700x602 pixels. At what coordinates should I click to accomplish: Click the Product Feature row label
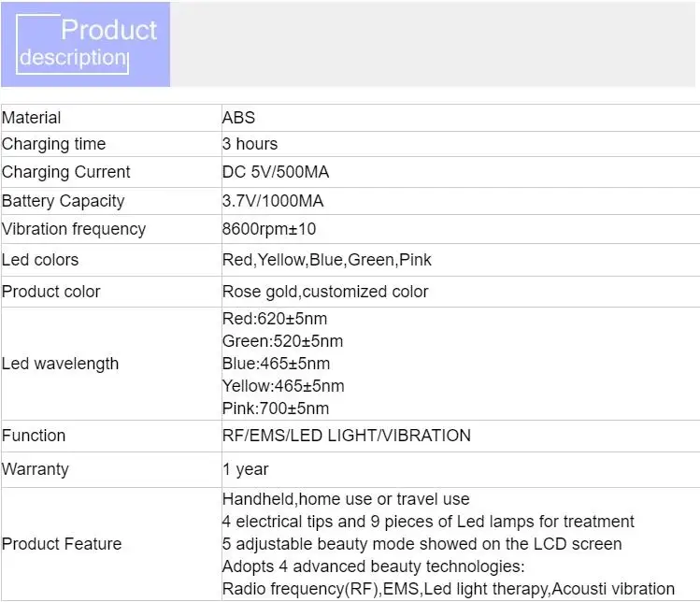point(62,544)
